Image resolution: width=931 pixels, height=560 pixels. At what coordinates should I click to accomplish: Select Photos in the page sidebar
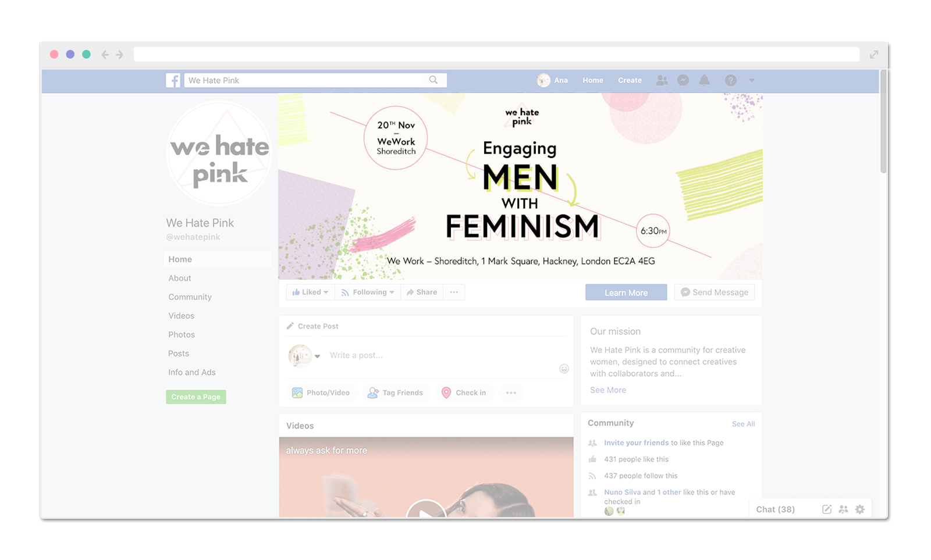click(x=182, y=334)
